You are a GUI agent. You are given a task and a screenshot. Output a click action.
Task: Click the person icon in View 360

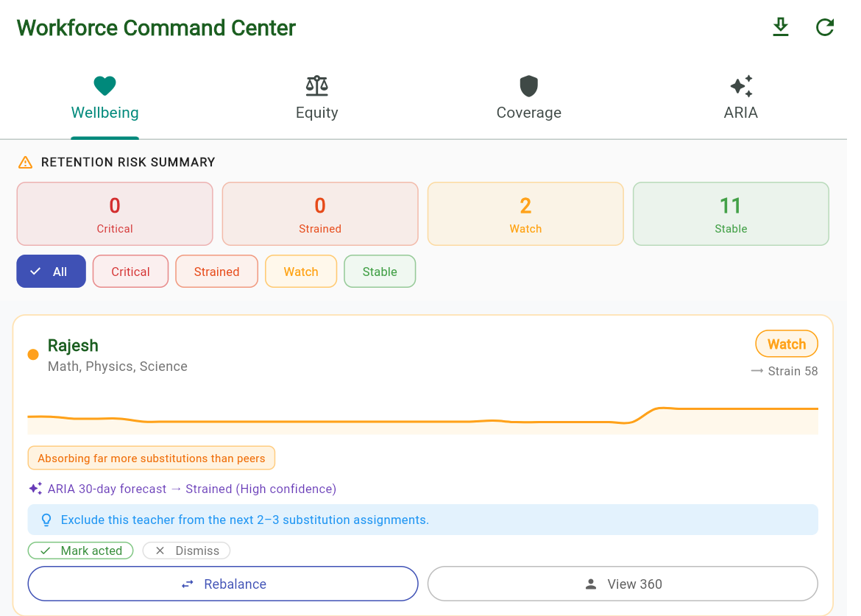point(591,584)
